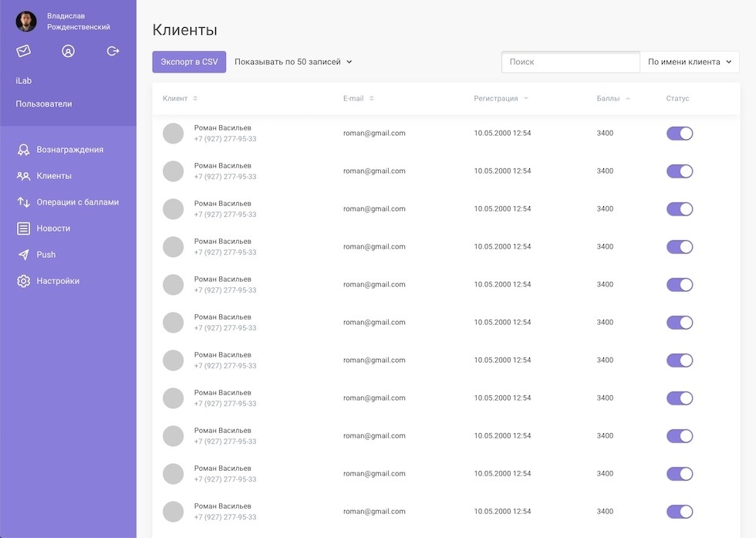Click the iLab link in sidebar
756x538 pixels.
pos(24,81)
